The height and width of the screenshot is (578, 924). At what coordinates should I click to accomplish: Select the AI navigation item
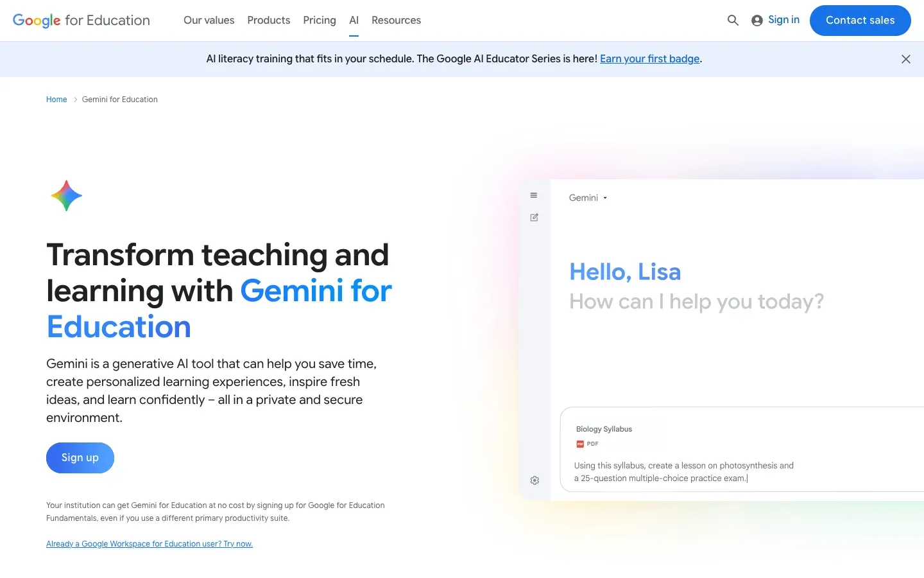coord(354,21)
